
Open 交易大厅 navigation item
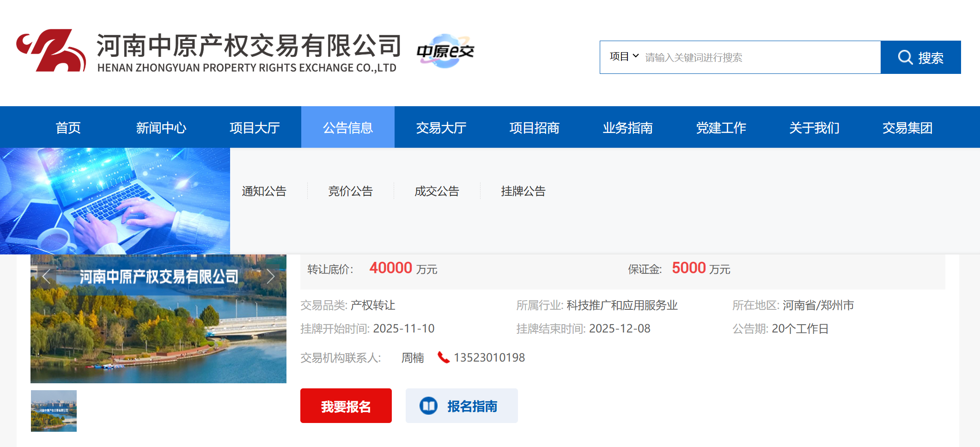(x=441, y=128)
